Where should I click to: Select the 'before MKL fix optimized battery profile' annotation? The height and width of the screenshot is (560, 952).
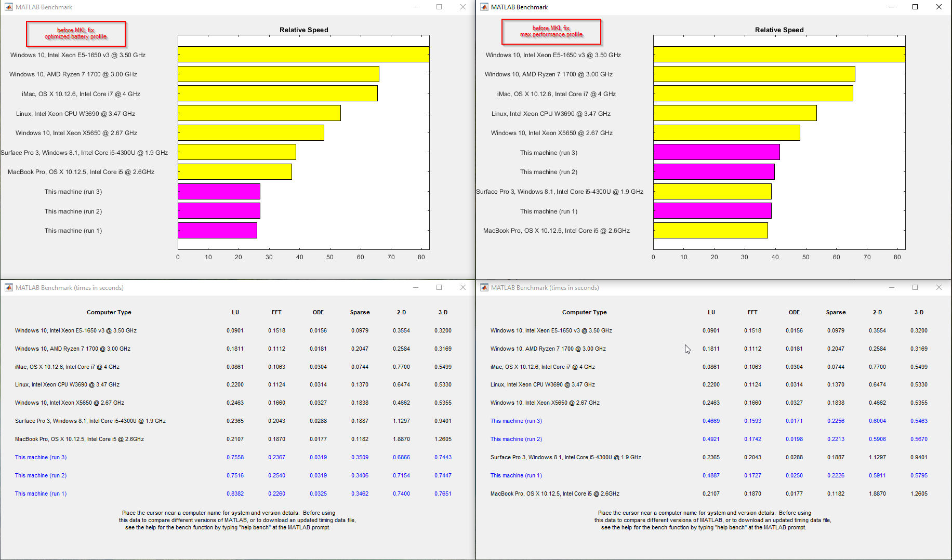click(x=76, y=33)
